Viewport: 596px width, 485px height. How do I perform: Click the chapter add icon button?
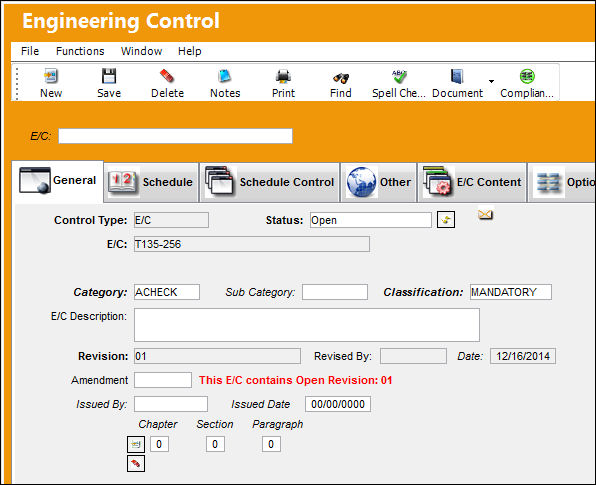(x=136, y=444)
